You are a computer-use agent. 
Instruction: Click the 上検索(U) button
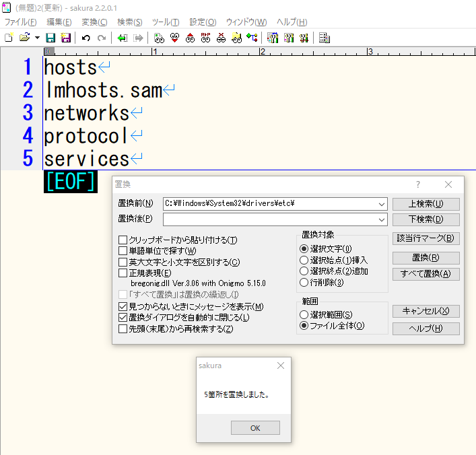(426, 204)
